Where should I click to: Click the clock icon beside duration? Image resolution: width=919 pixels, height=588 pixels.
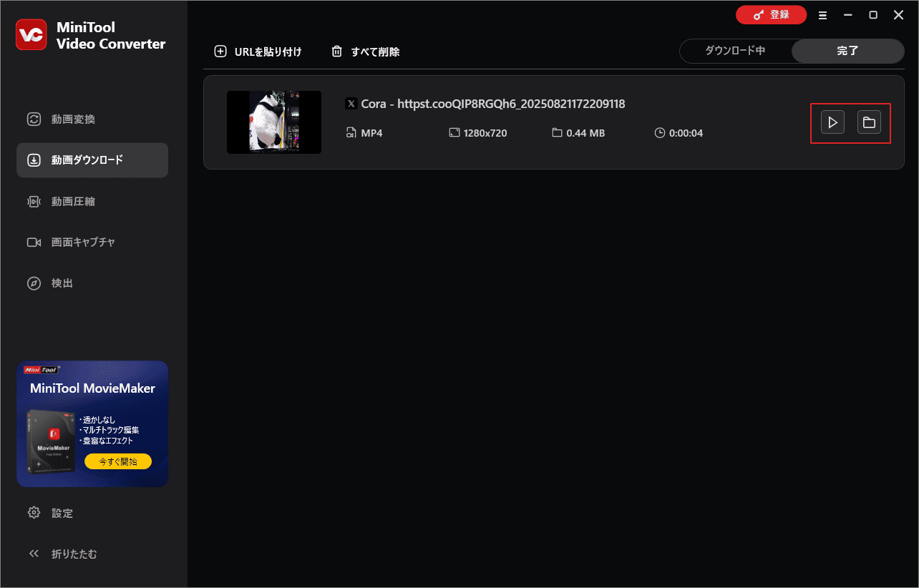[659, 133]
